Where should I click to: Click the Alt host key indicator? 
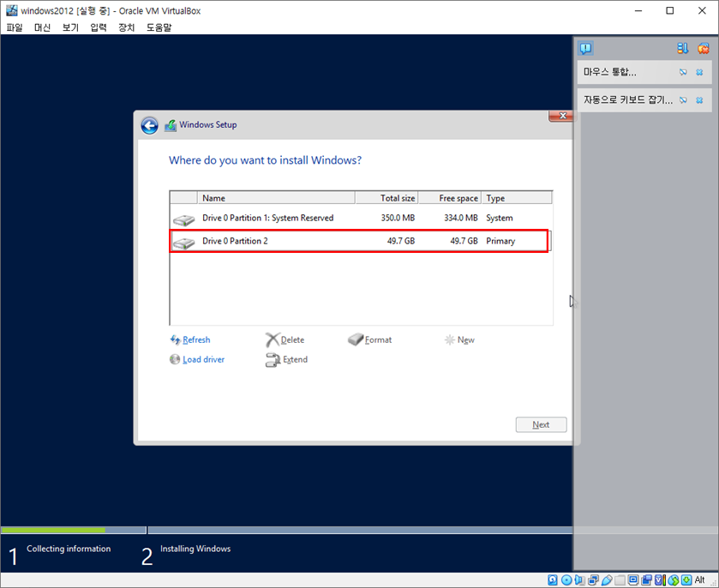pos(700,580)
